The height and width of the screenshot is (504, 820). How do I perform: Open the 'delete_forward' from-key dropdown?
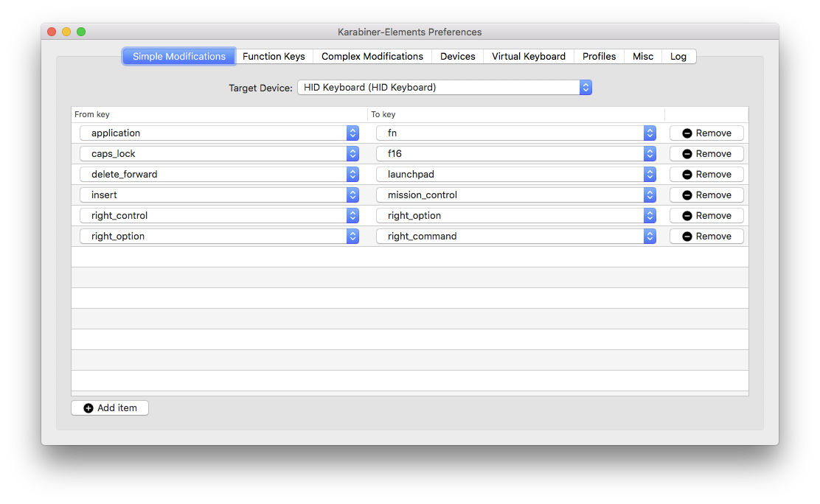tap(219, 174)
